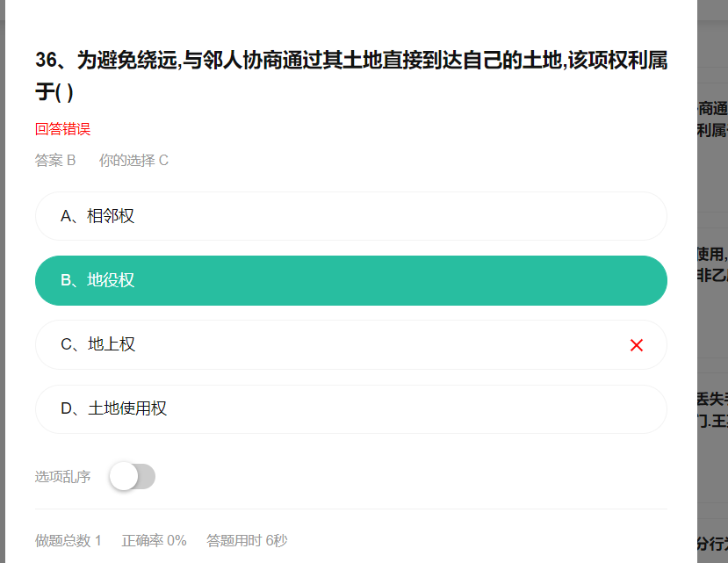This screenshot has width=728, height=563.
Task: Select option D 土地使用权
Action: click(351, 408)
